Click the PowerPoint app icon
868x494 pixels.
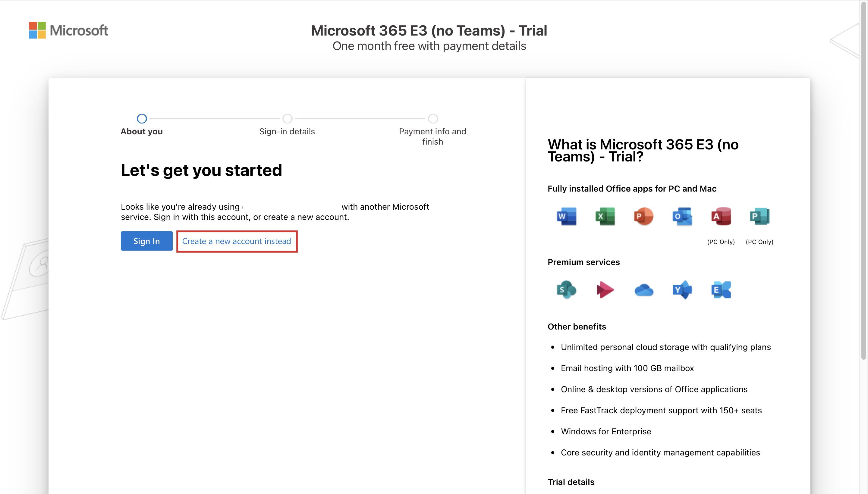643,216
